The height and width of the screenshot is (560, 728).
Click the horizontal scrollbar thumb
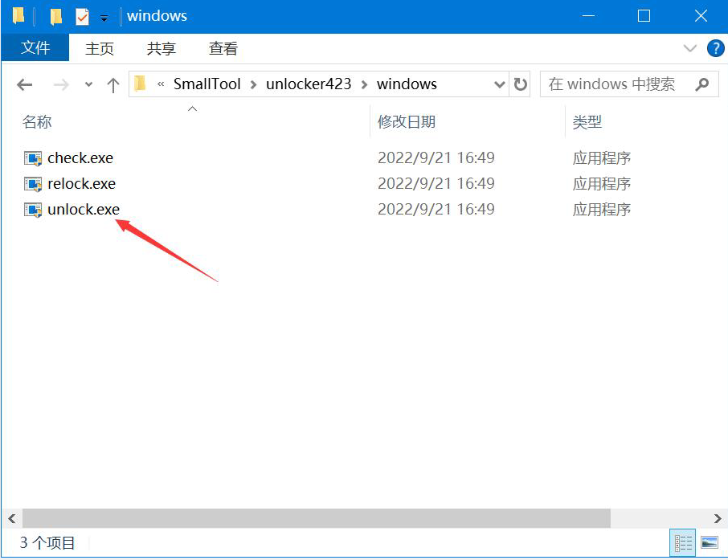[x=316, y=518]
